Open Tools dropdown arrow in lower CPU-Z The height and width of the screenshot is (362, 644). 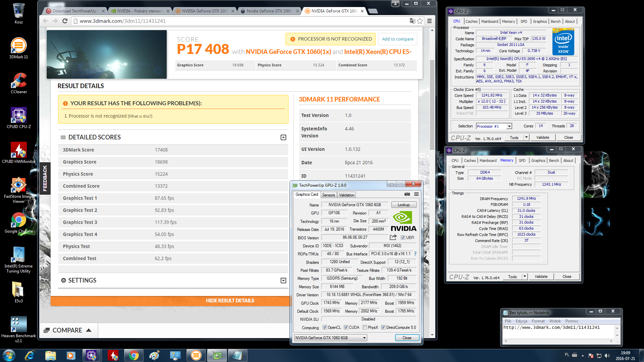pyautogui.click(x=525, y=277)
